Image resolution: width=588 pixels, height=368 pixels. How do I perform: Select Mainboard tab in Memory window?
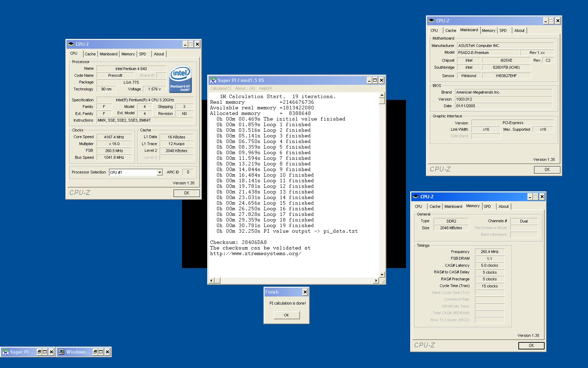pyautogui.click(x=453, y=206)
